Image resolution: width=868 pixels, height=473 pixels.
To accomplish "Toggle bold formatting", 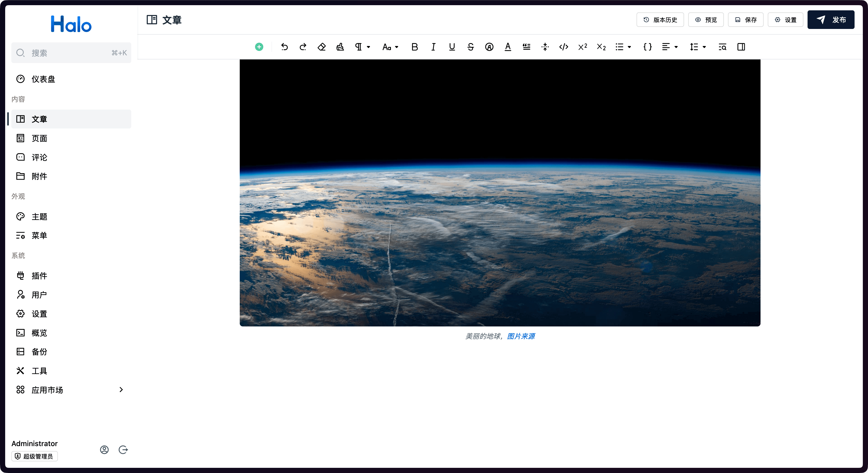I will [414, 47].
